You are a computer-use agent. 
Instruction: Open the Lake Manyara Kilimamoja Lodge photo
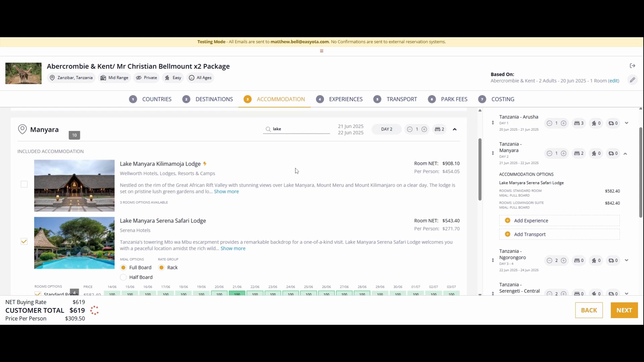click(x=74, y=186)
